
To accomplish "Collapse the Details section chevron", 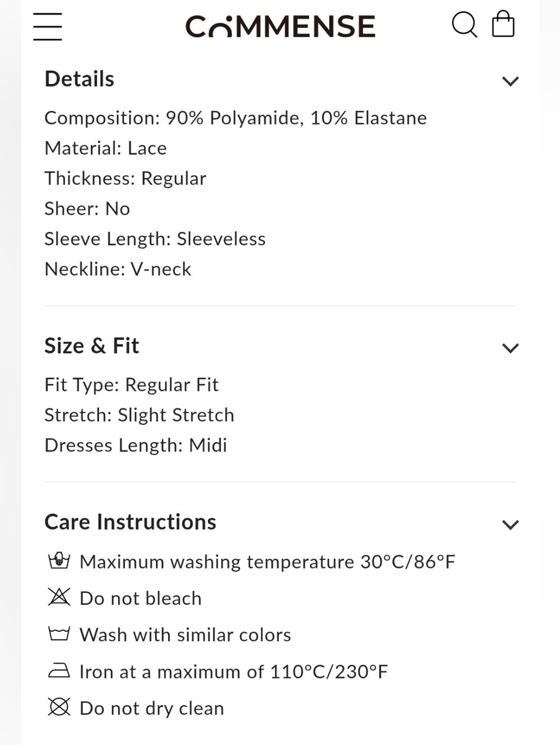I will [x=510, y=81].
